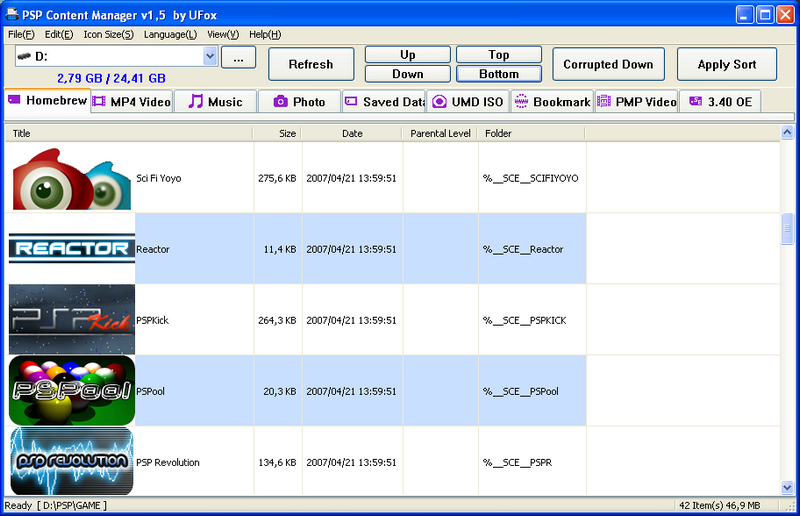Switch to the PMP Video tab
The width and height of the screenshot is (800, 516).
point(636,102)
